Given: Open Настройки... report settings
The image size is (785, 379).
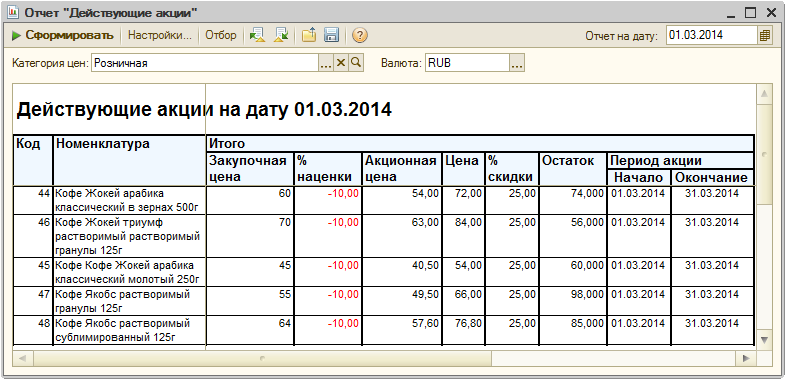Looking at the screenshot, I should (x=160, y=36).
